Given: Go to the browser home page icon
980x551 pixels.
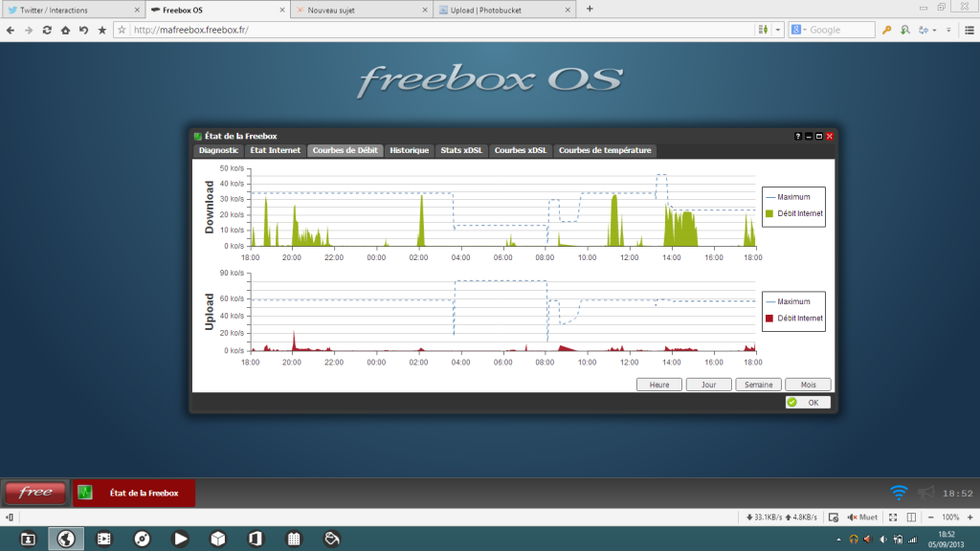Looking at the screenshot, I should pos(65,30).
